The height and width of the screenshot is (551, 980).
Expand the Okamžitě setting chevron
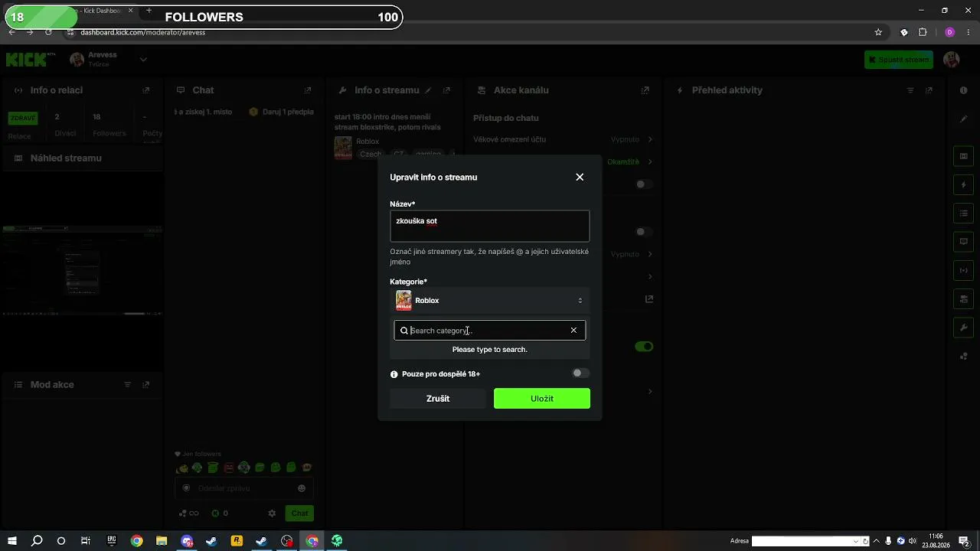coord(650,161)
